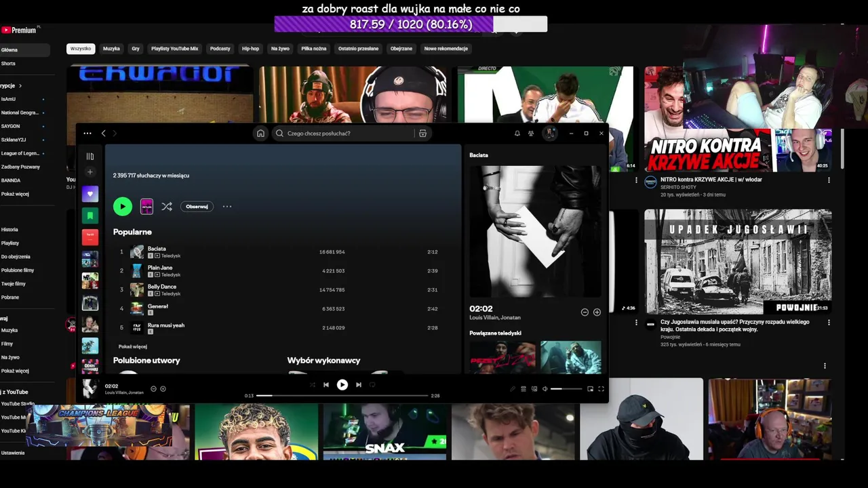Open Ustawienia in the YouTube sidebar
Image resolution: width=868 pixels, height=488 pixels.
[12, 453]
